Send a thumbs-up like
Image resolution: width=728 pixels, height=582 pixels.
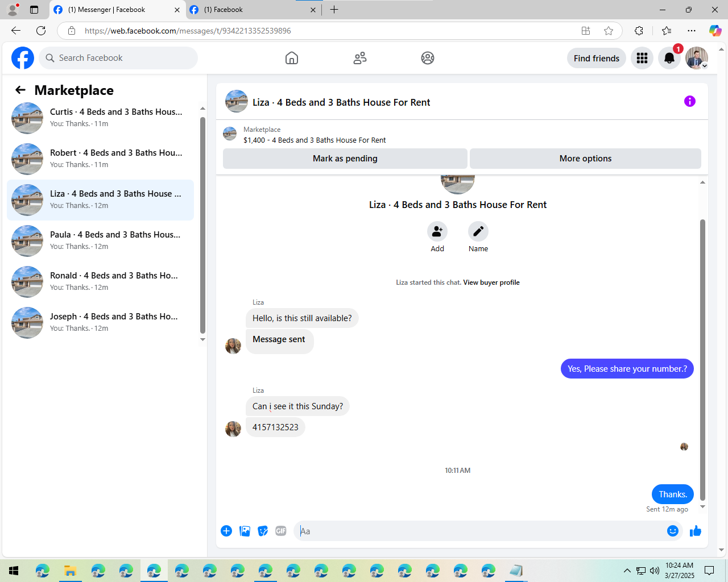pyautogui.click(x=696, y=531)
